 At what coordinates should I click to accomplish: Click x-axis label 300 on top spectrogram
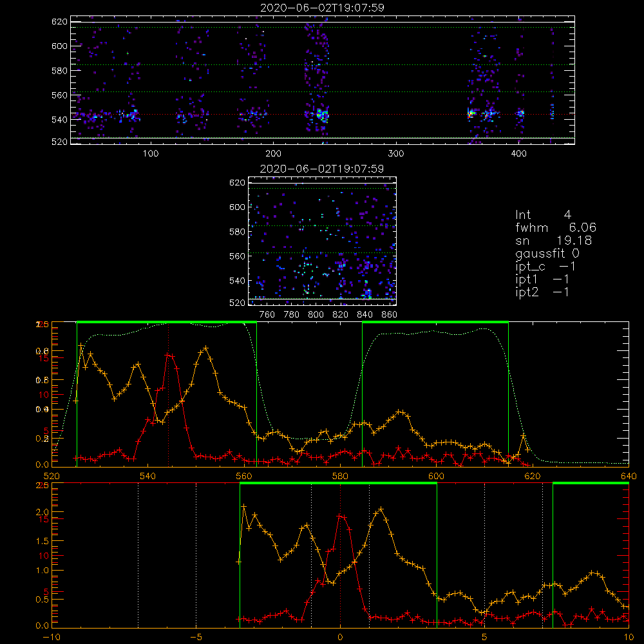(396, 154)
